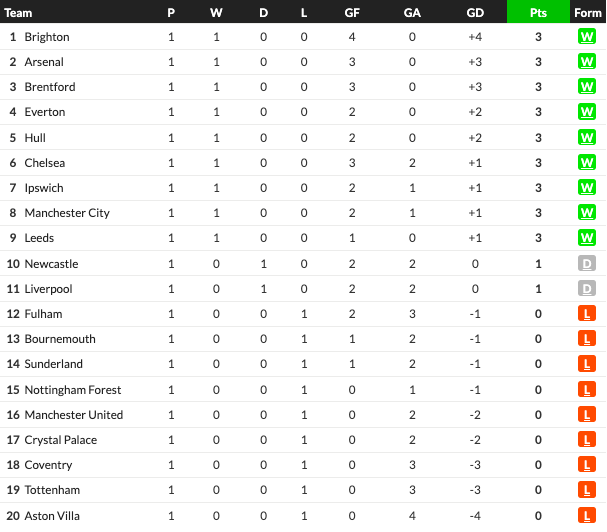Click Newcastle's grey D form badge
Screen dimensions: 607x532
tap(586, 264)
